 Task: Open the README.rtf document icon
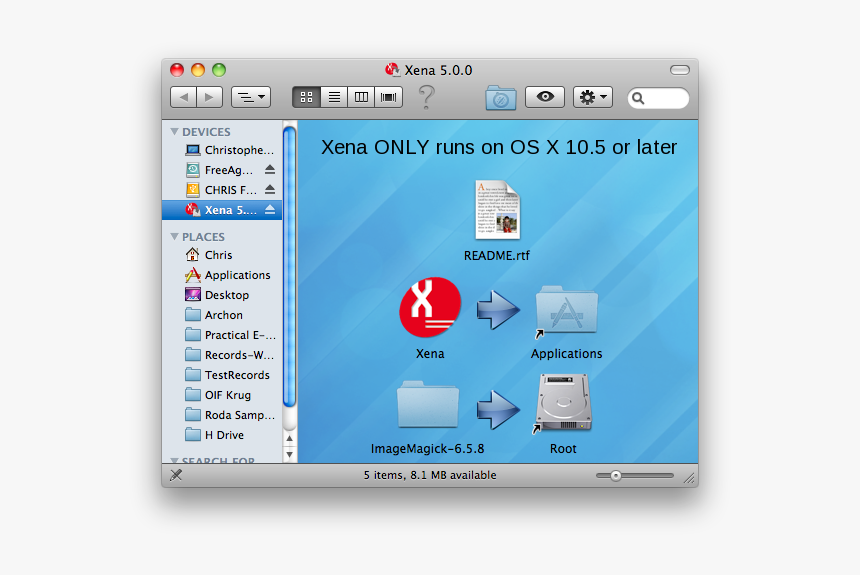(497, 210)
